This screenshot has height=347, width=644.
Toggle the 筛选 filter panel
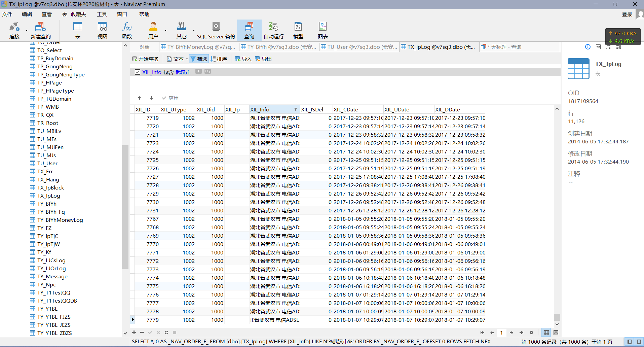pyautogui.click(x=199, y=59)
